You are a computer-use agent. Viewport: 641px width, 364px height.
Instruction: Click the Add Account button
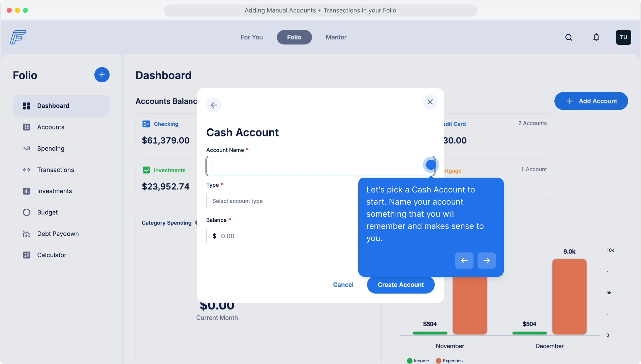(x=591, y=101)
